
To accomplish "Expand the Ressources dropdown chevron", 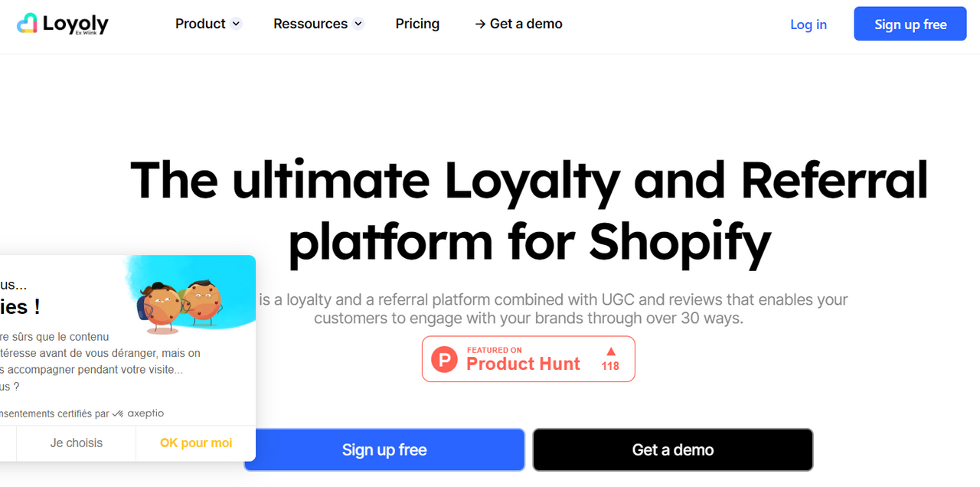I will [358, 24].
